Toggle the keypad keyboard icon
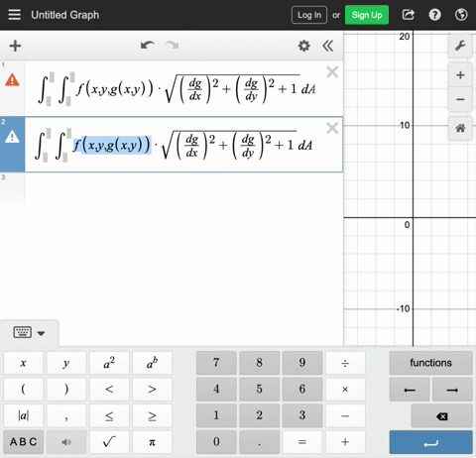476x458 pixels. pyautogui.click(x=23, y=332)
